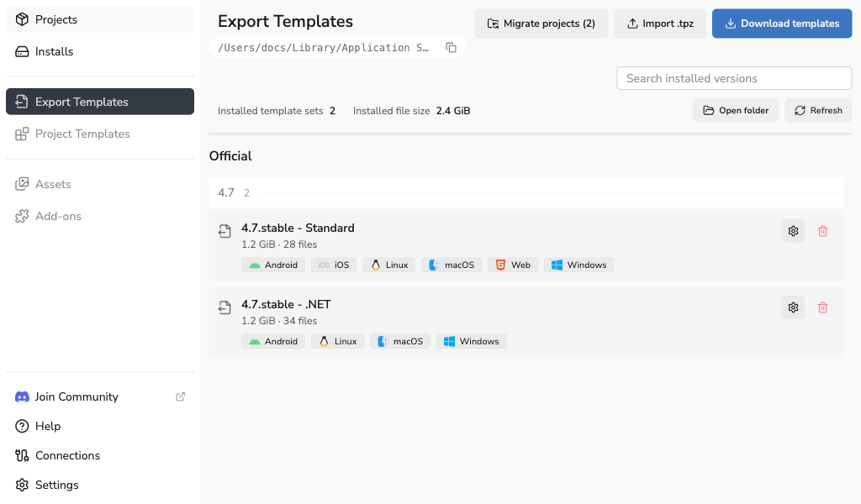This screenshot has width=861, height=504.
Task: Click the 4.7.stable - .NET title
Action: coord(286,304)
